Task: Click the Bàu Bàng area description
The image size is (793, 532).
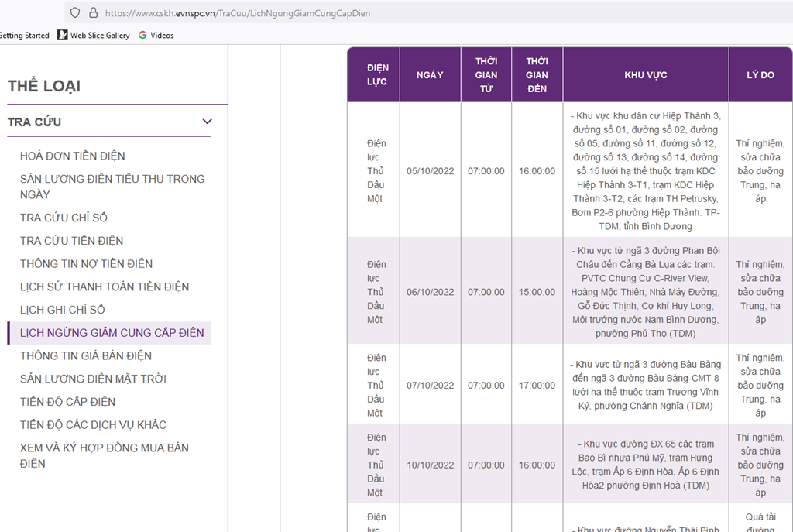Action: tap(645, 386)
